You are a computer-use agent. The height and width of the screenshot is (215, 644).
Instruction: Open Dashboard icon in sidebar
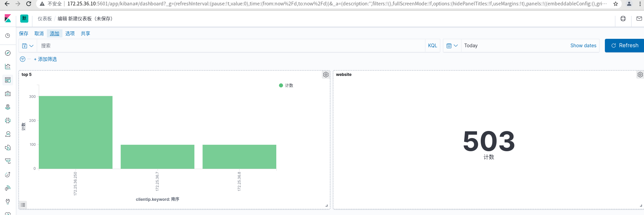point(8,80)
